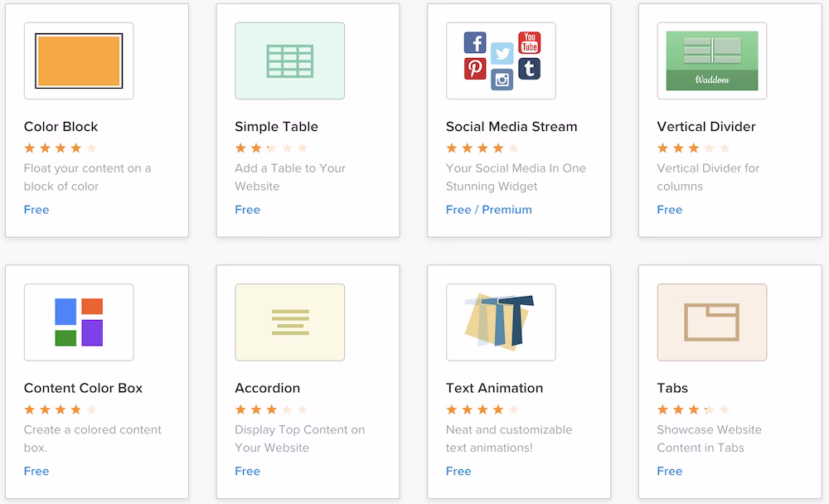Screen dimensions: 829x504
Task: Open the Color Block orange rectangle icon
Action: [x=79, y=61]
